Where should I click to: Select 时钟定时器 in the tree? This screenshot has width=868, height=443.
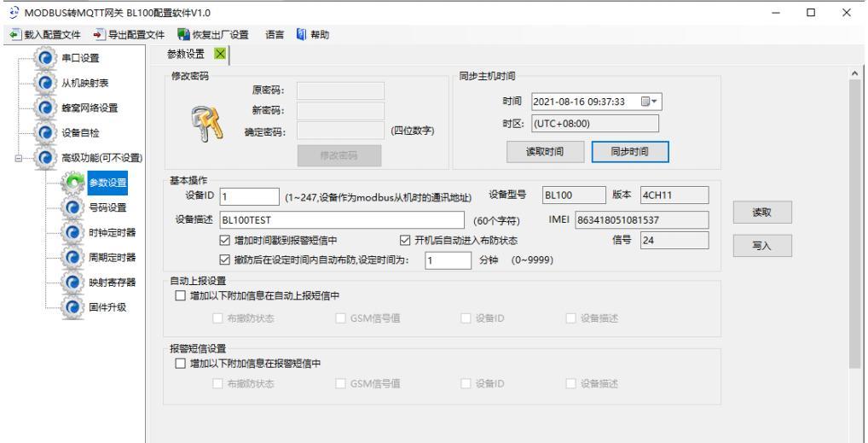(x=113, y=233)
